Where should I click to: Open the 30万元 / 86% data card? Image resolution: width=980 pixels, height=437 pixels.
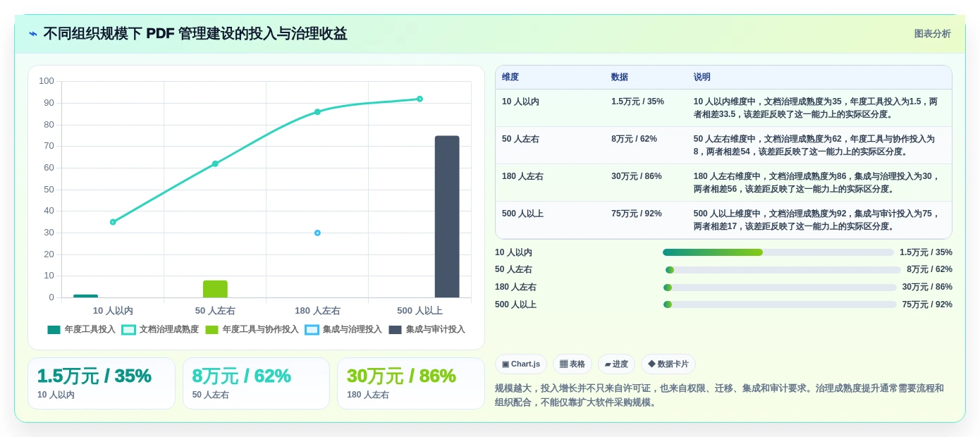[x=411, y=383]
